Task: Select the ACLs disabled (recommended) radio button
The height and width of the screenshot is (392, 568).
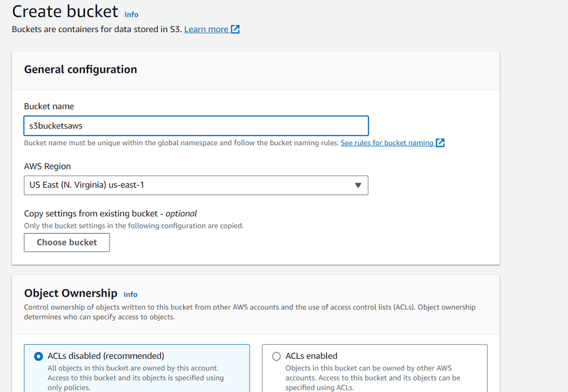Action: click(38, 356)
